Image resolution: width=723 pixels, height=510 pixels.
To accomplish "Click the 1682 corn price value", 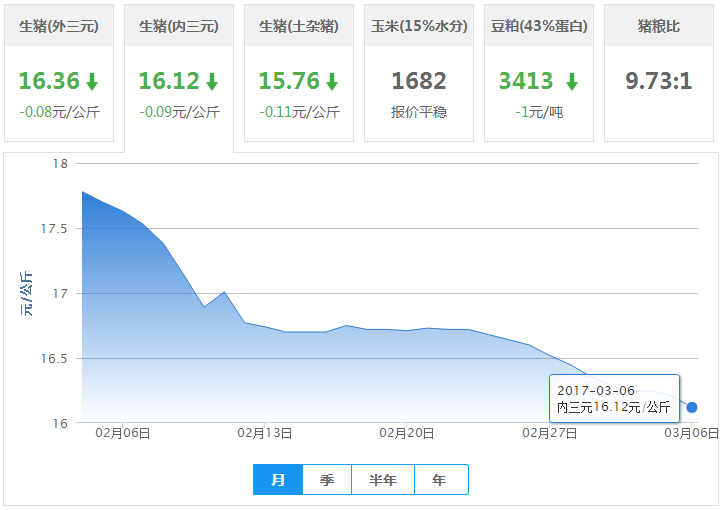I will (419, 81).
